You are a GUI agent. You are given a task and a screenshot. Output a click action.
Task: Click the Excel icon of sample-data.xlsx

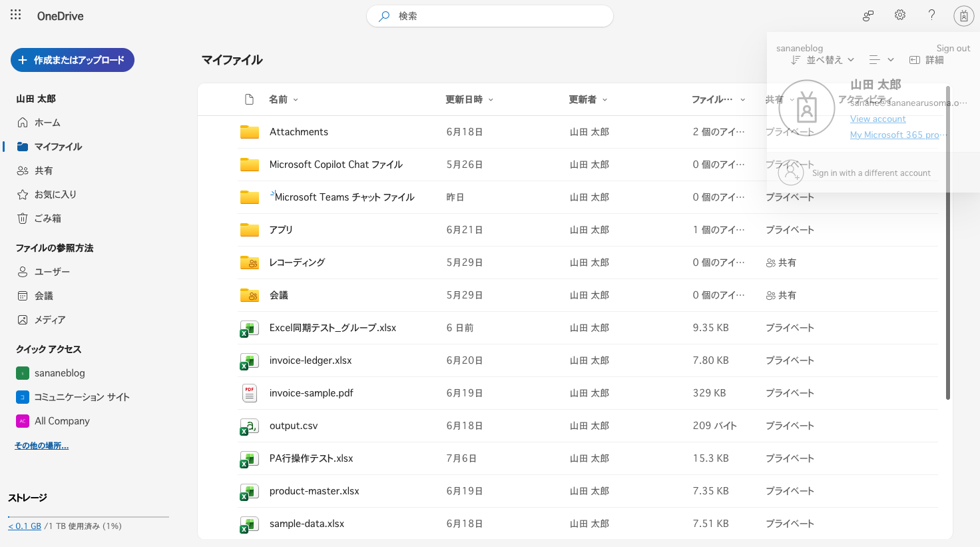coord(249,524)
